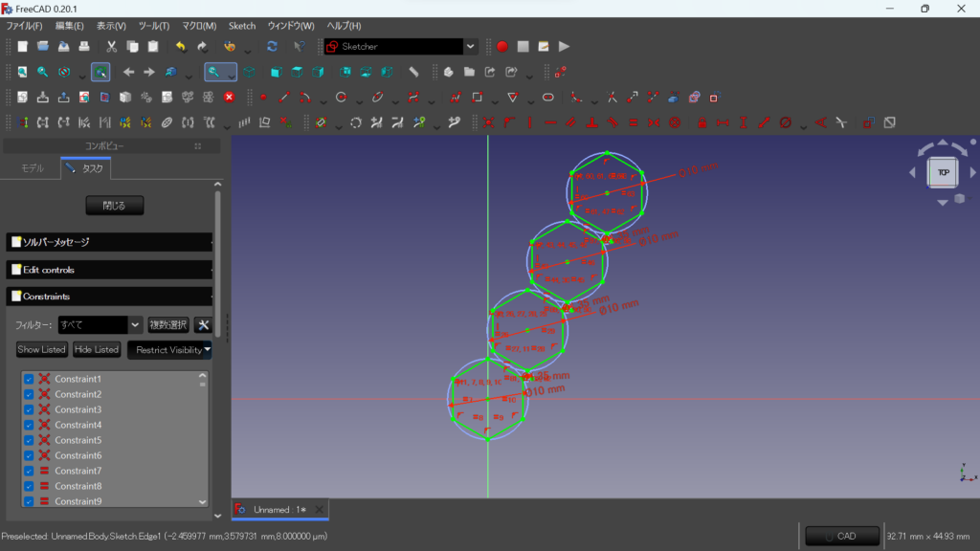
Task: Uncheck the Constraint1 checkbox
Action: click(29, 379)
